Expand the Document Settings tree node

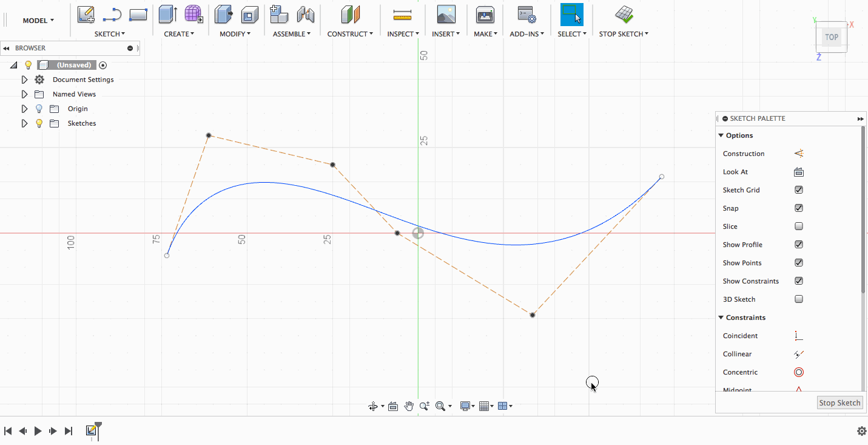[x=24, y=80]
